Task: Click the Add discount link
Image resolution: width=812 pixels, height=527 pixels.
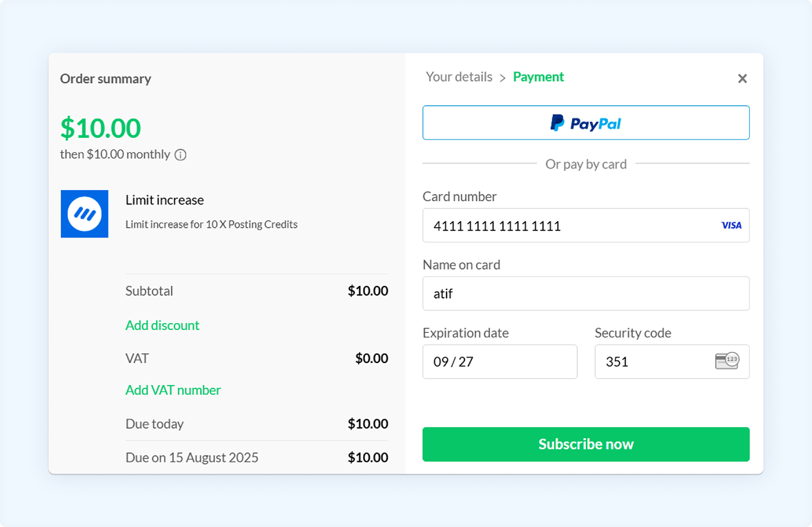Action: coord(162,325)
